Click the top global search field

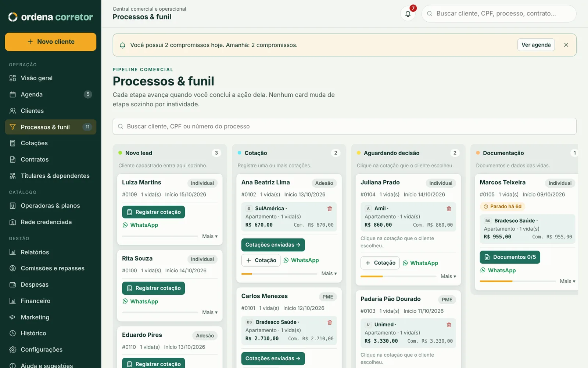click(x=499, y=14)
